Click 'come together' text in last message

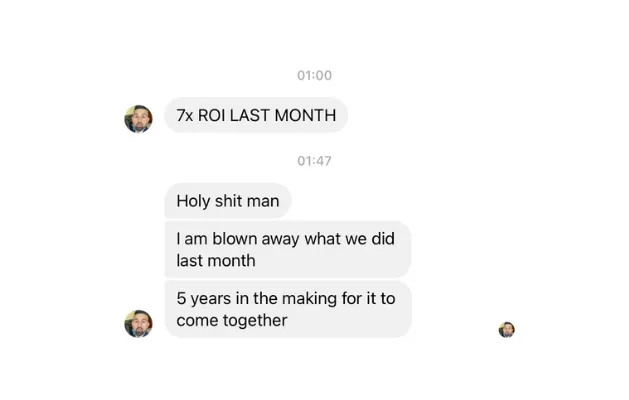tap(232, 321)
